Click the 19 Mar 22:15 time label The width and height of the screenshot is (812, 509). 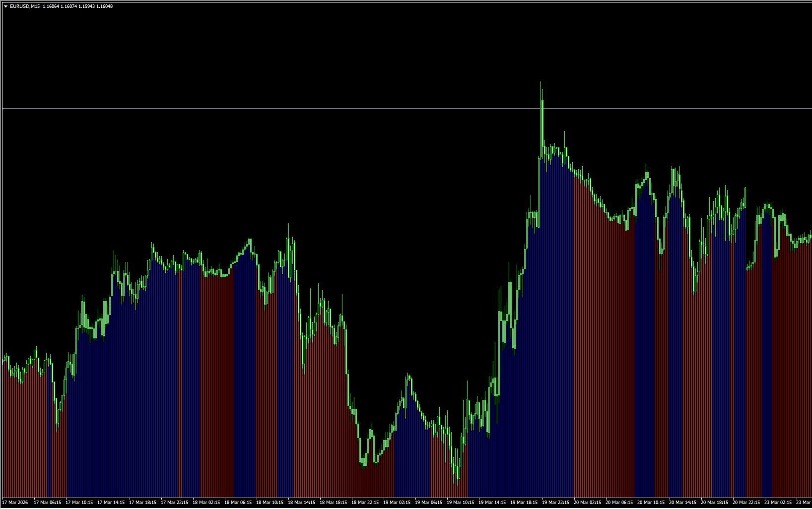click(556, 503)
